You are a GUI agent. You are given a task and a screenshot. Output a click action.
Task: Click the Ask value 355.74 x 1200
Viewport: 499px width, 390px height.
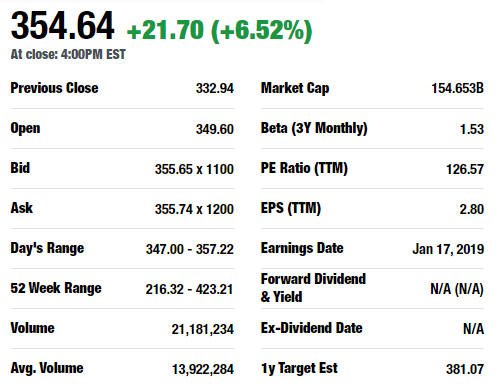(x=194, y=209)
